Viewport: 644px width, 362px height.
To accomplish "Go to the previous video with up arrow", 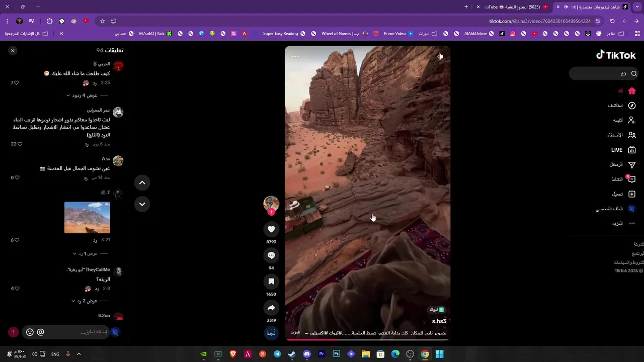I will click(x=142, y=183).
